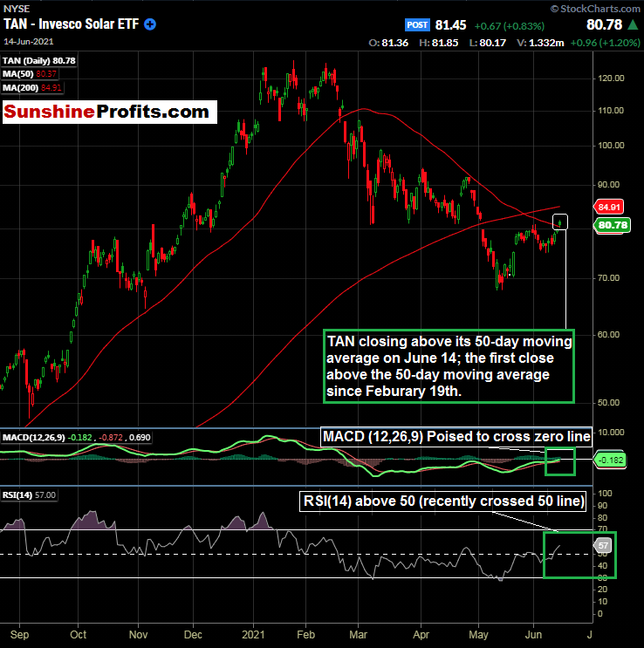Viewport: 644px width, 648px height.
Task: Click the 10.000 MACD axis label
Action: point(611,433)
